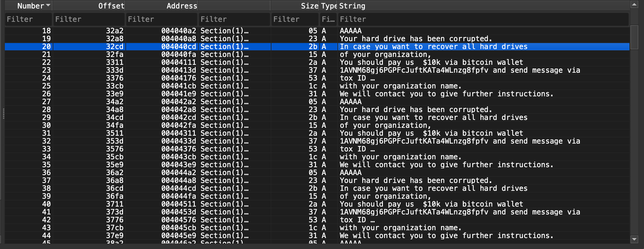Select row 24 'tox ID' string

(317, 78)
